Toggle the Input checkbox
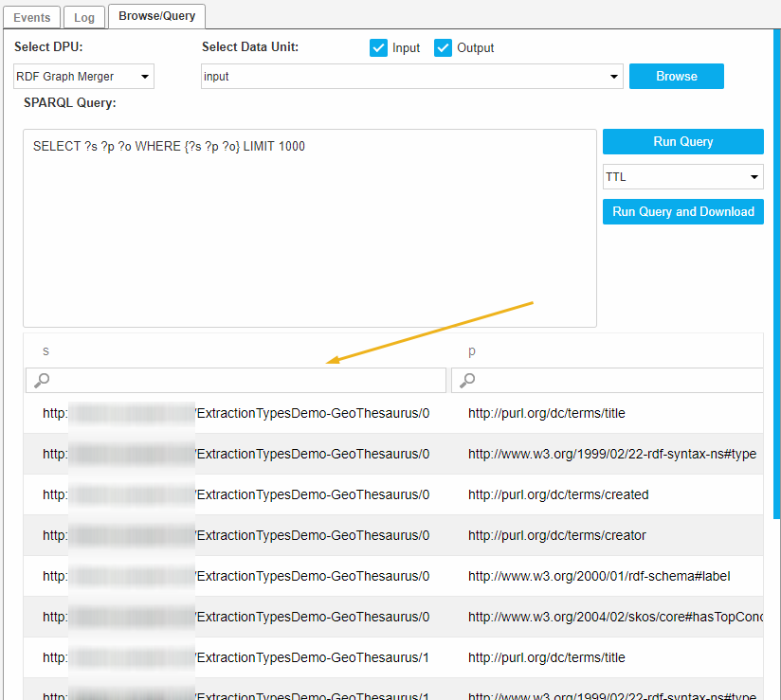This screenshot has height=700, width=781. [379, 48]
